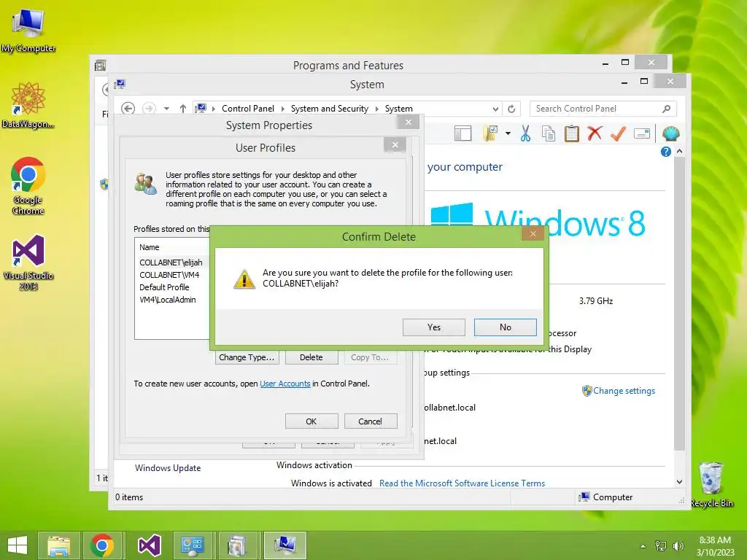This screenshot has height=560, width=747.
Task: Click the orange checkmark toolbar icon
Action: click(618, 134)
